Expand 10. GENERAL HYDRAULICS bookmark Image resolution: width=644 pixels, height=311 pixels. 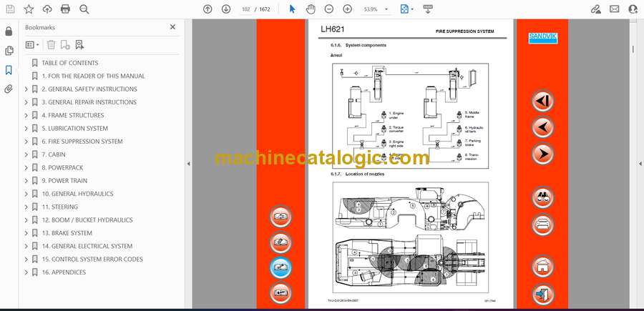(26, 194)
